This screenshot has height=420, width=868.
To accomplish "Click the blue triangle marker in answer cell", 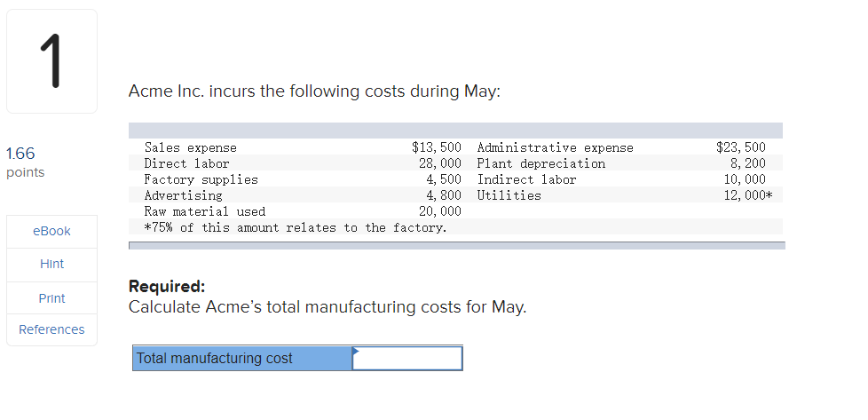I will (357, 351).
